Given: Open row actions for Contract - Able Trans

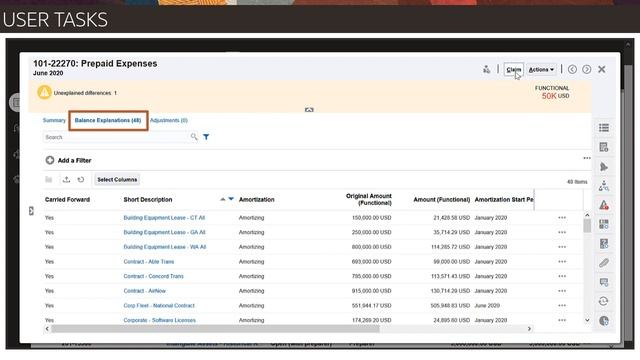Looking at the screenshot, I should click(x=562, y=262).
